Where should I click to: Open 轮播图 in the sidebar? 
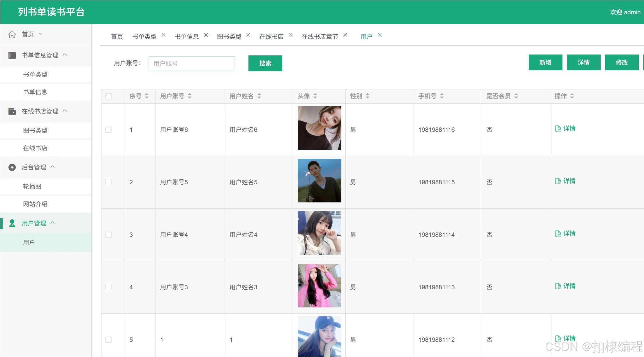32,186
